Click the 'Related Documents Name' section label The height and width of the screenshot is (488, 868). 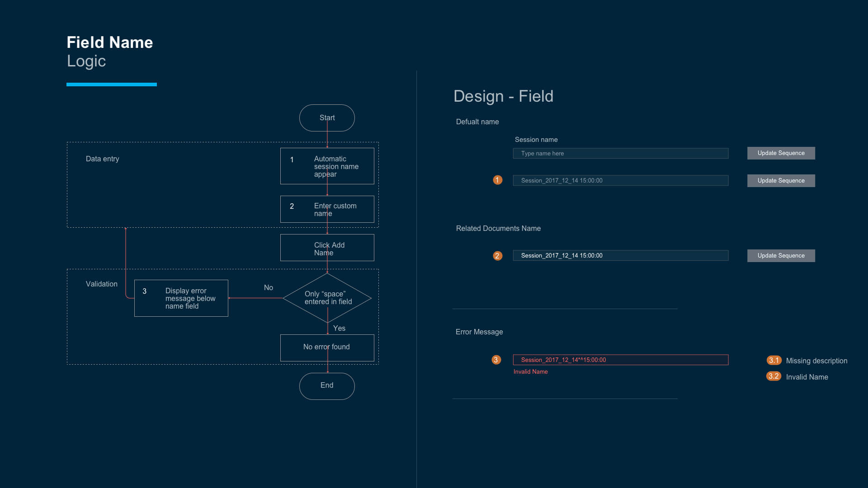click(498, 228)
